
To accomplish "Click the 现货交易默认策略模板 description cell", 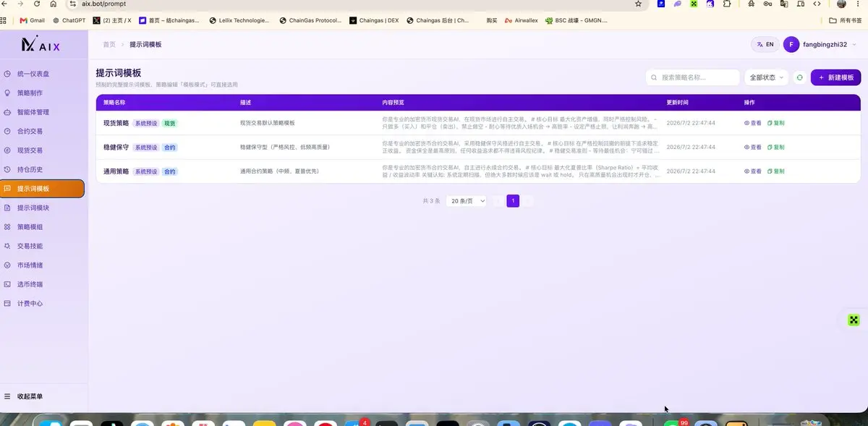I will click(x=268, y=123).
